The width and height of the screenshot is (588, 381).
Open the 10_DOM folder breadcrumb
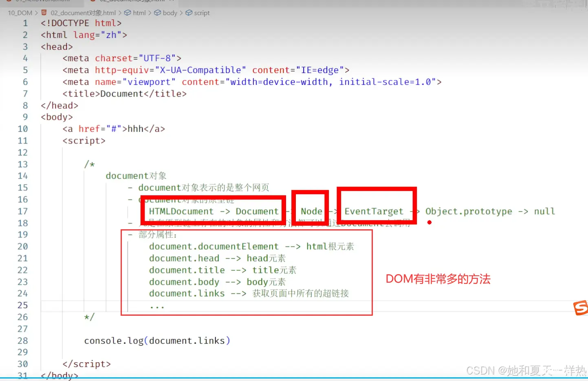20,13
